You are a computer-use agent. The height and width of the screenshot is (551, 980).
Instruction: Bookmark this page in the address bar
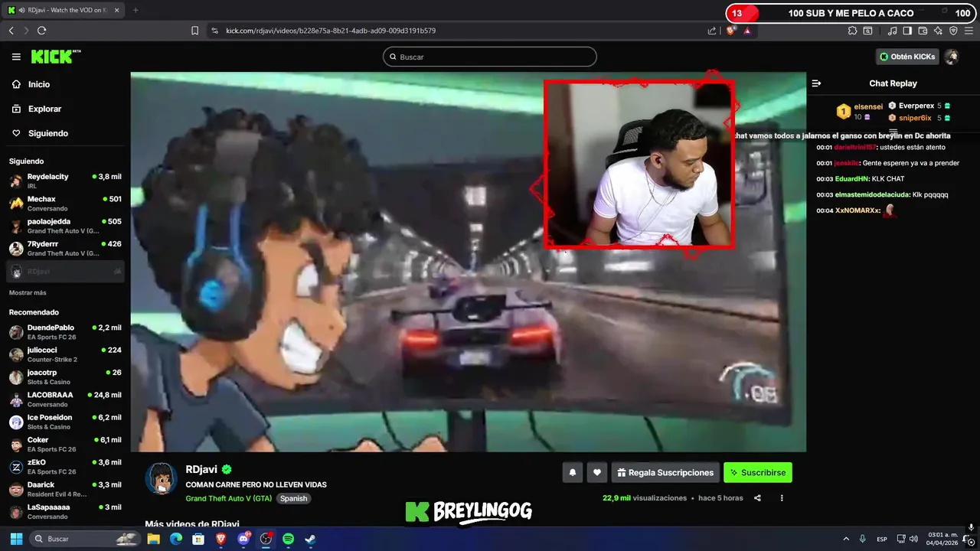pyautogui.click(x=194, y=31)
